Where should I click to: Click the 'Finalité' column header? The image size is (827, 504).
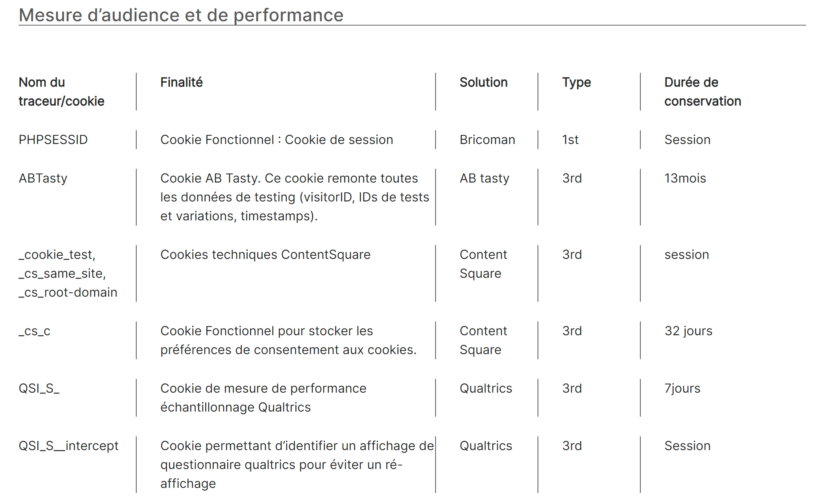point(182,82)
